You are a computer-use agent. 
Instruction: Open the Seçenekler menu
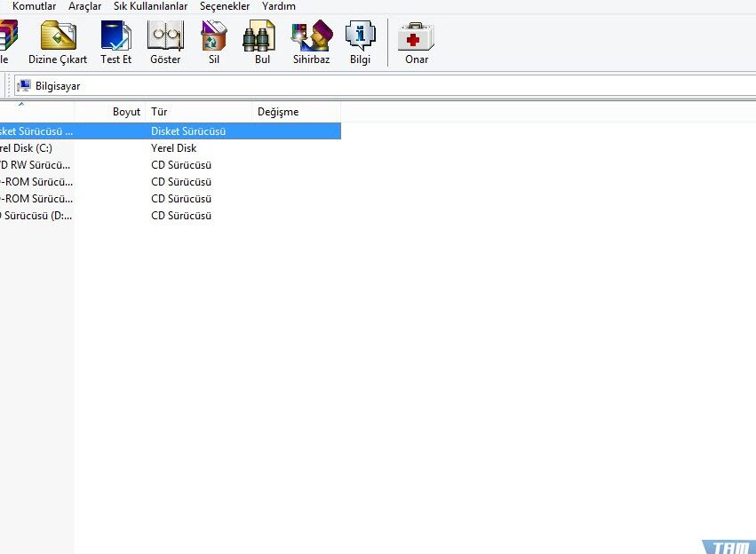(225, 6)
